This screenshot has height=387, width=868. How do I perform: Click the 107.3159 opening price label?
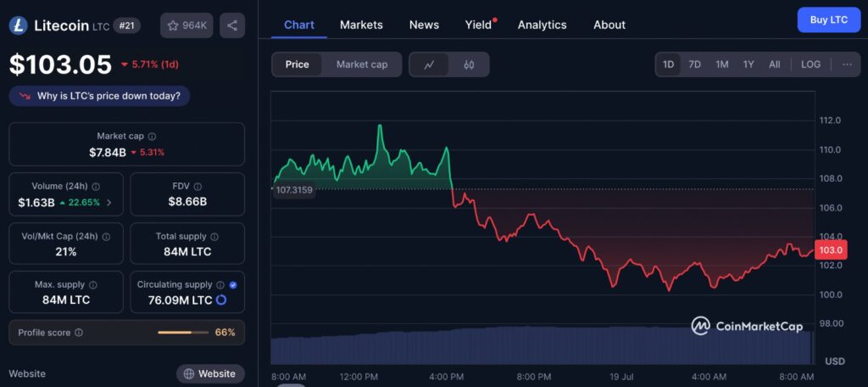tap(294, 190)
